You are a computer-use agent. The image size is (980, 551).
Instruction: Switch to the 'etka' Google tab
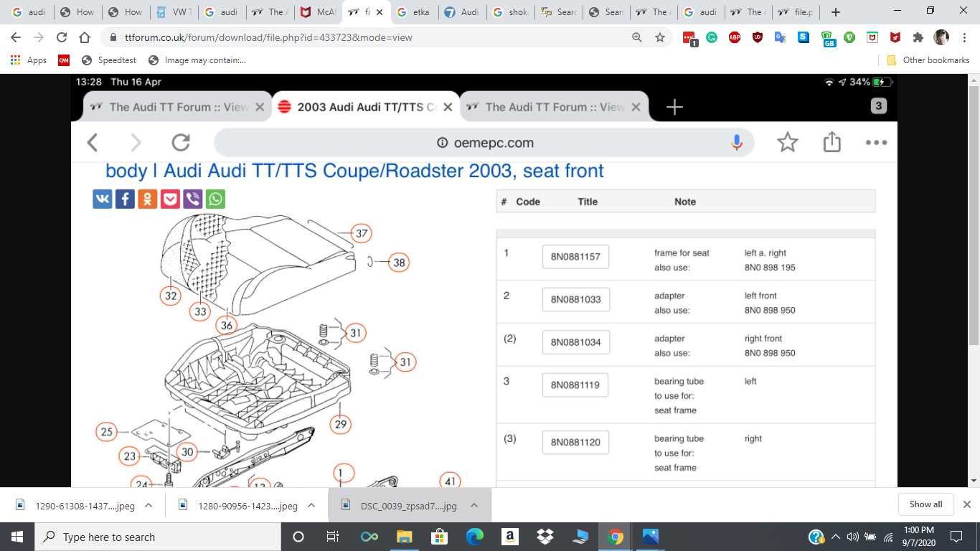pyautogui.click(x=414, y=12)
